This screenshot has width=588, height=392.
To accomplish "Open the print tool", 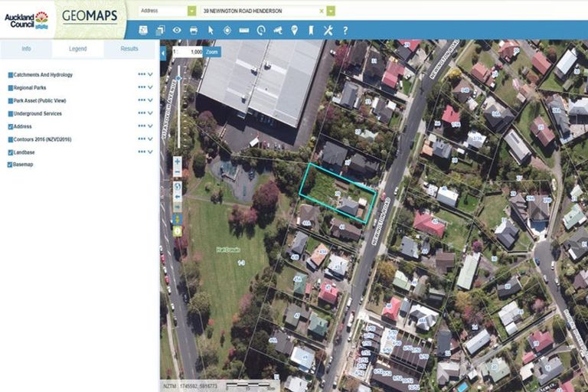I will point(194,30).
